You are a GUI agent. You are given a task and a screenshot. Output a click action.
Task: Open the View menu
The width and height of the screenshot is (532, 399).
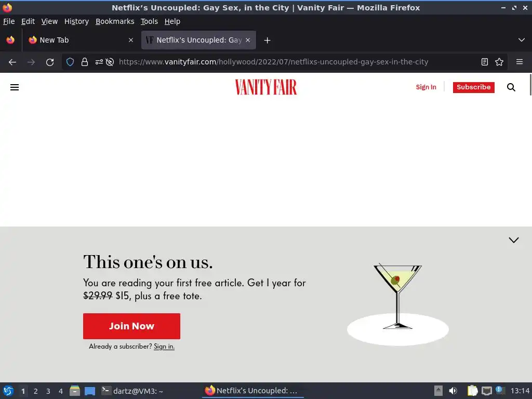pyautogui.click(x=49, y=21)
